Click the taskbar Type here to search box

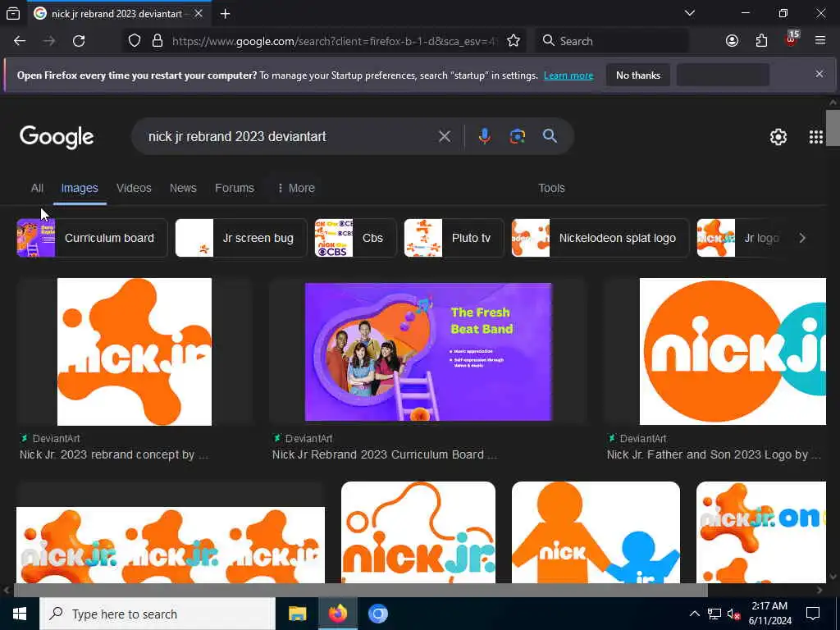(x=157, y=614)
